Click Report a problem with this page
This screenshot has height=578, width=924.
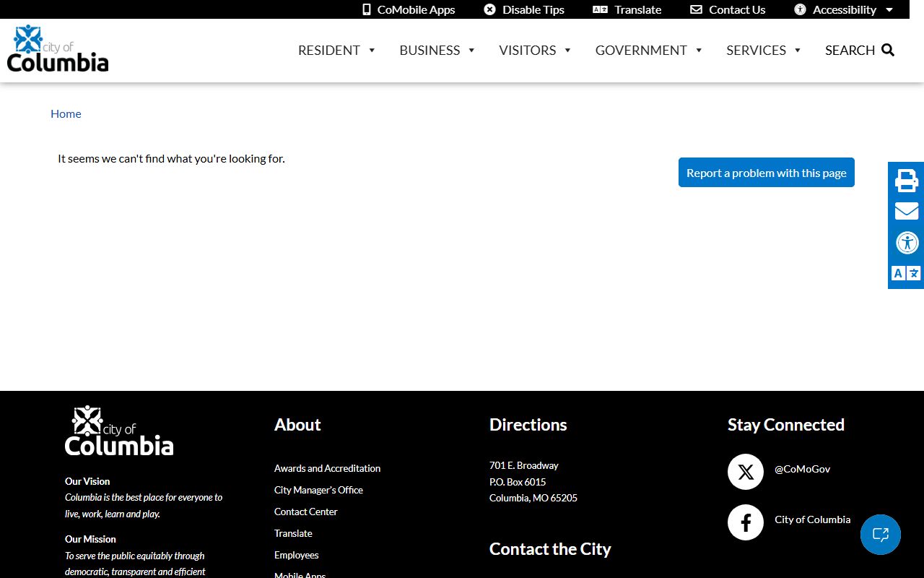[767, 173]
